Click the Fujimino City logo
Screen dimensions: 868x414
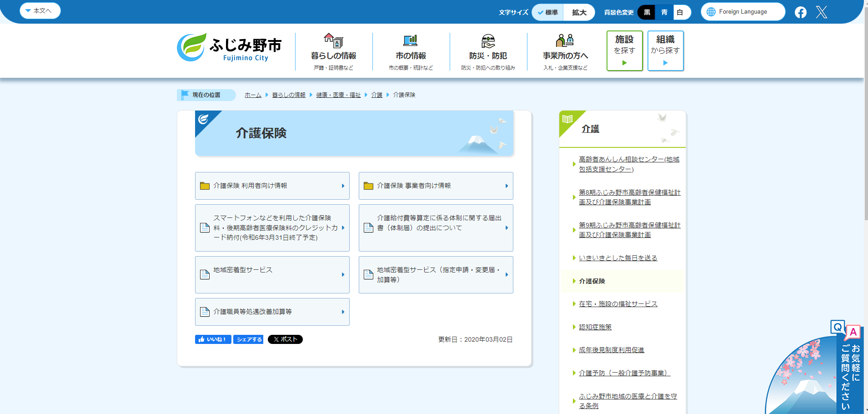coord(230,48)
